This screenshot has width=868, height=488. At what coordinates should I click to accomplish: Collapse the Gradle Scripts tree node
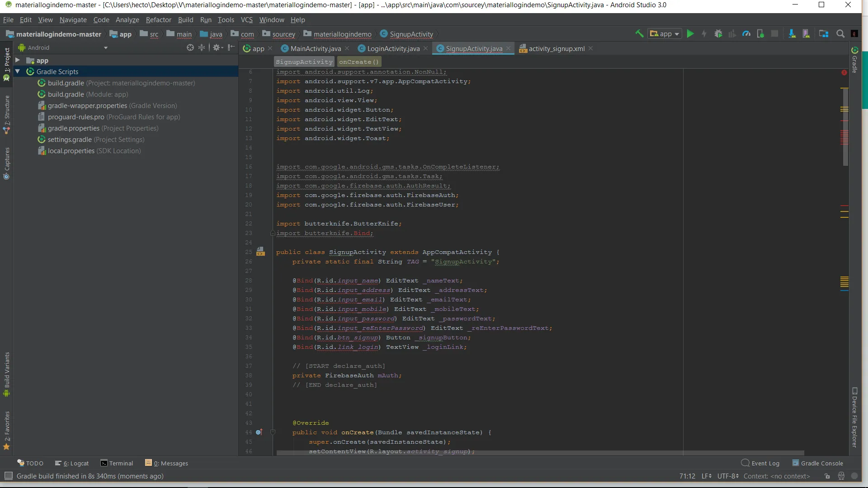tap(18, 71)
